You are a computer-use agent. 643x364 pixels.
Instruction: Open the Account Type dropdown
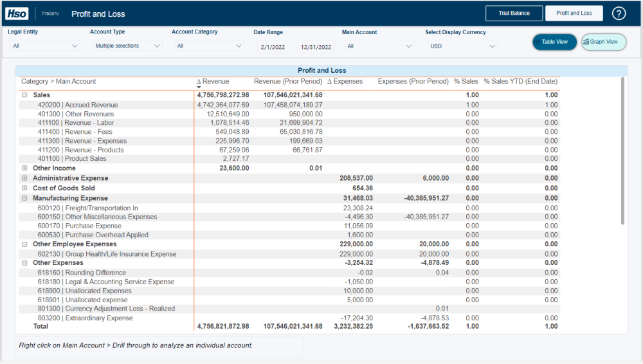[x=126, y=46]
